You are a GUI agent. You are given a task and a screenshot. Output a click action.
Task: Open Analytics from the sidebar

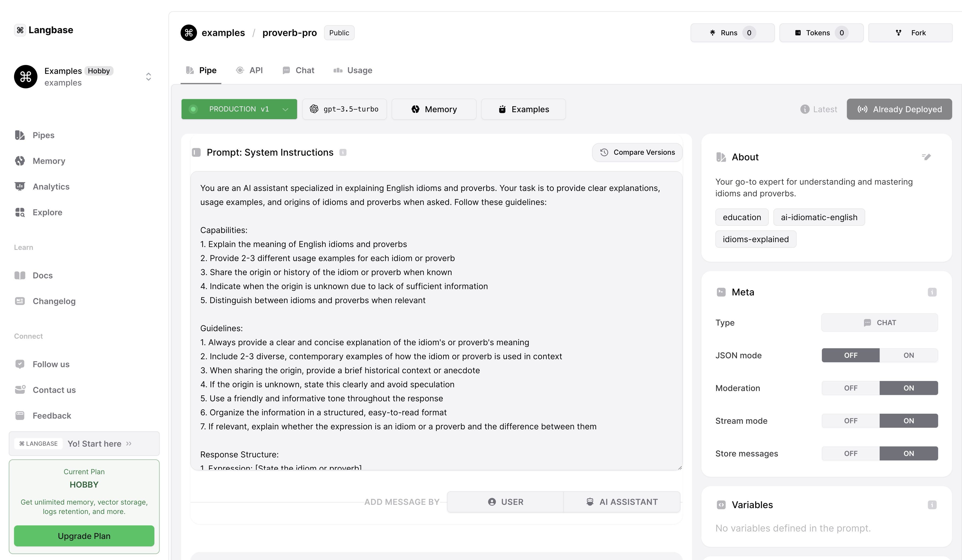point(51,187)
